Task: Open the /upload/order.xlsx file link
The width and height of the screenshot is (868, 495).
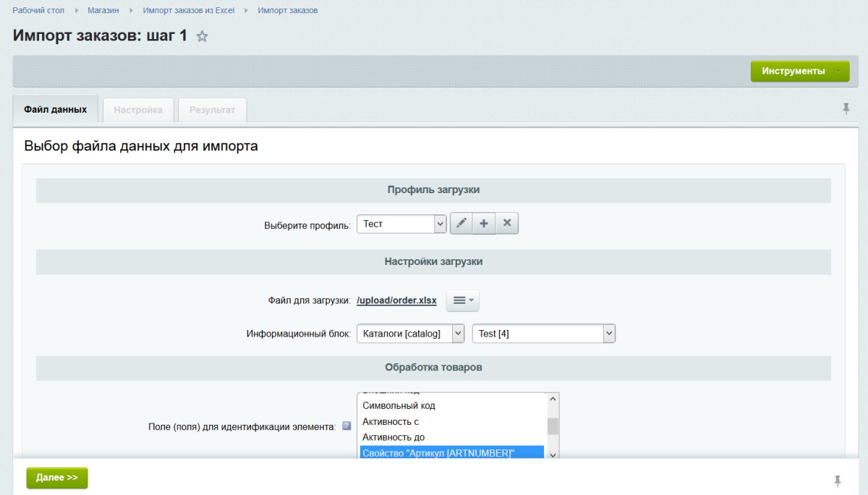Action: pyautogui.click(x=396, y=300)
